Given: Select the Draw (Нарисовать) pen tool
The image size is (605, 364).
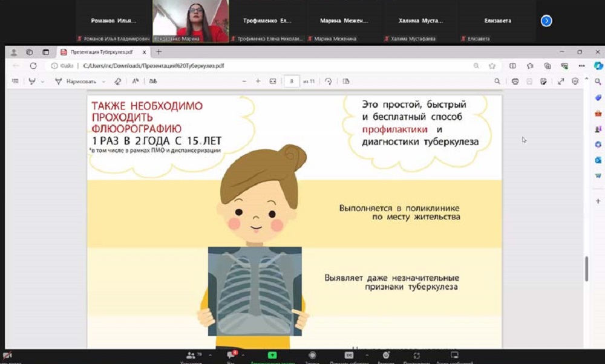Looking at the screenshot, I should click(76, 81).
